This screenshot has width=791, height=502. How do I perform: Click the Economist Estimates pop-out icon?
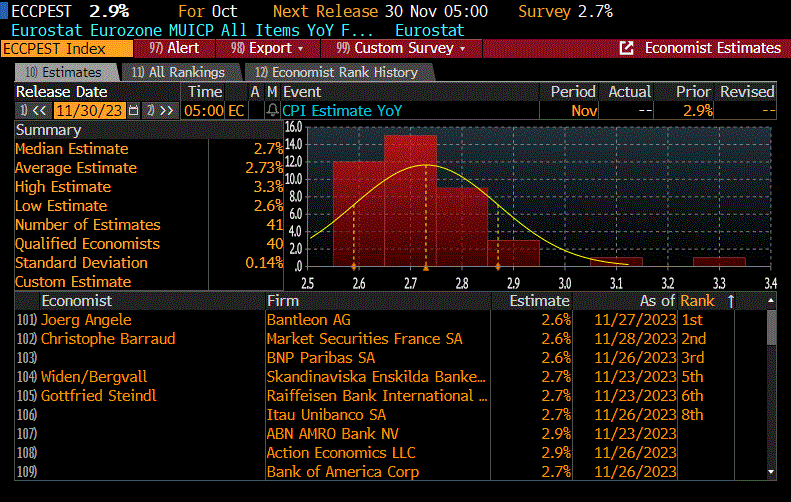626,48
